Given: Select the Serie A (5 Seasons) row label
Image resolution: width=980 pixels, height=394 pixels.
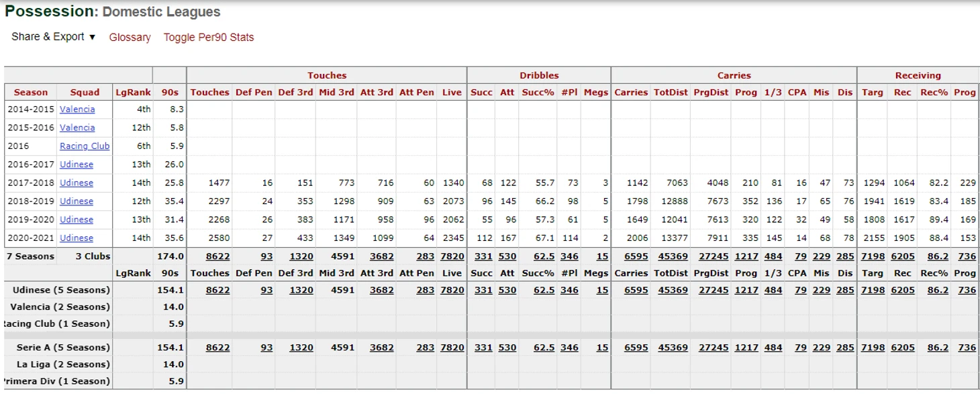Looking at the screenshot, I should [x=63, y=348].
